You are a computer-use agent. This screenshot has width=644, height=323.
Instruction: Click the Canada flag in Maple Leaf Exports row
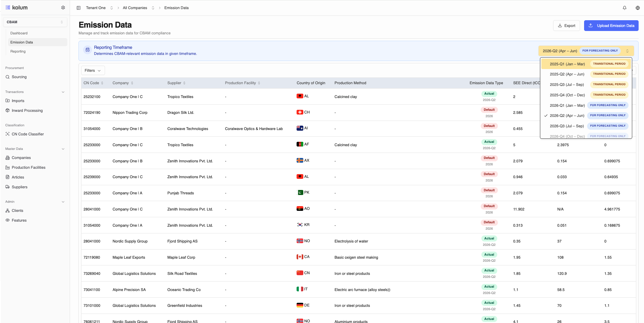pyautogui.click(x=300, y=257)
